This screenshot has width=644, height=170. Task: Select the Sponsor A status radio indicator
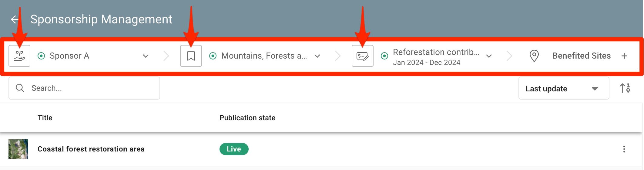click(41, 56)
